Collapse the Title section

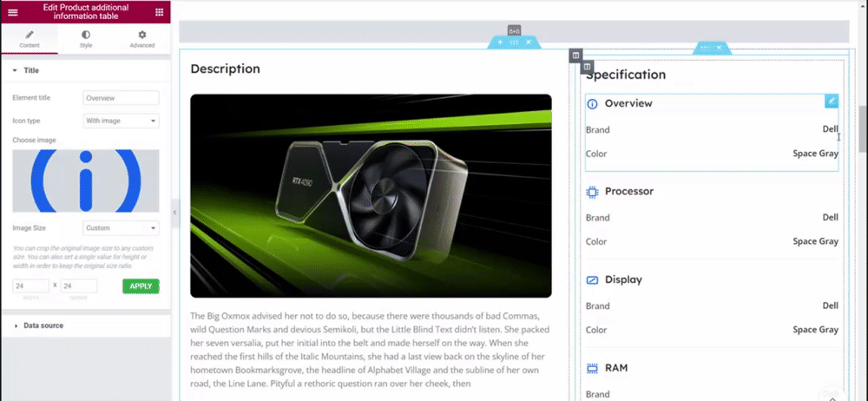pyautogui.click(x=86, y=71)
